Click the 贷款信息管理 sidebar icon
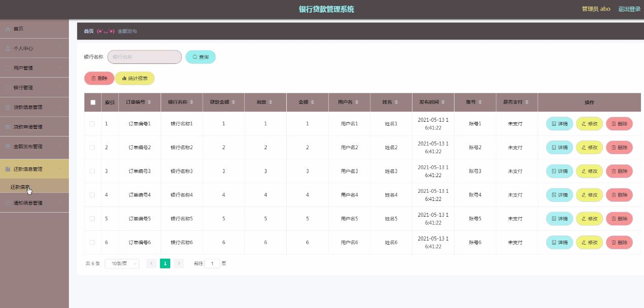This screenshot has height=308, width=644. pyautogui.click(x=8, y=108)
